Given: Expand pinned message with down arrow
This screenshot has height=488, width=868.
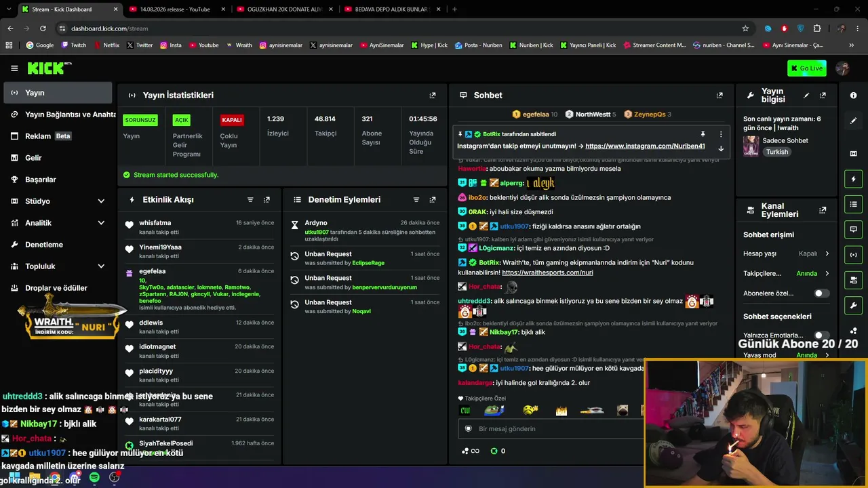Looking at the screenshot, I should [x=721, y=148].
